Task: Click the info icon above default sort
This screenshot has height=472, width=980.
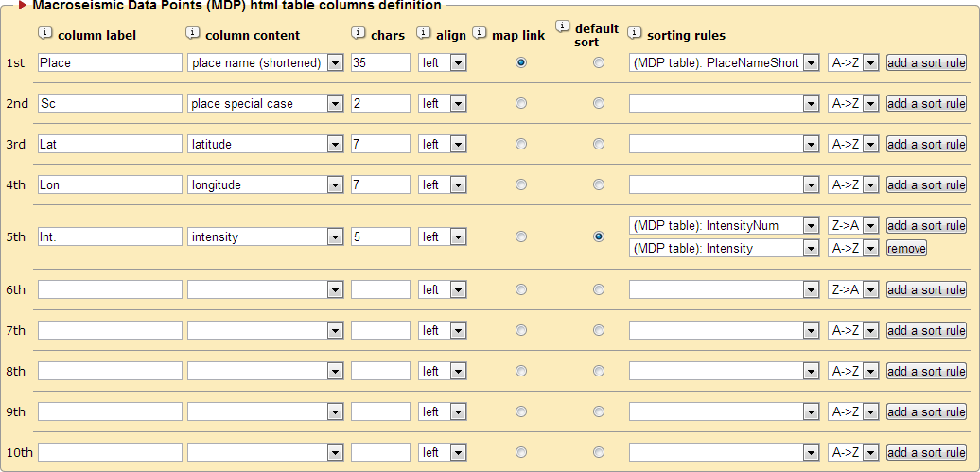Action: (562, 26)
